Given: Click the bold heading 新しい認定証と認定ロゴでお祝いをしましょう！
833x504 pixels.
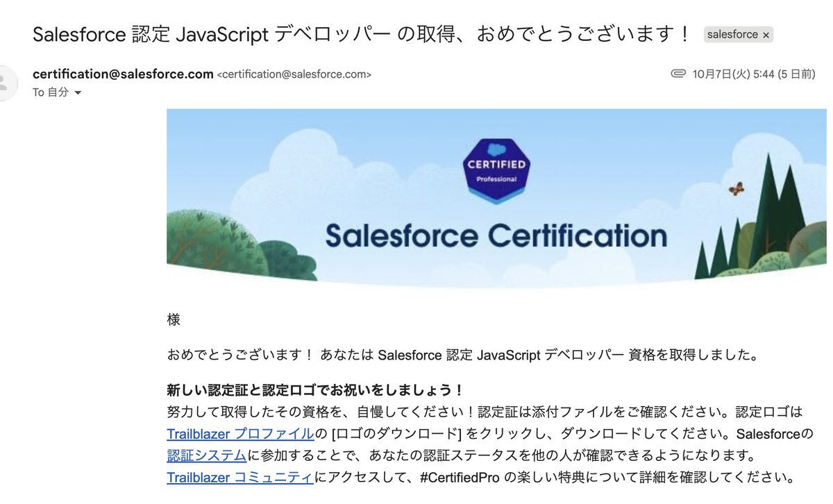Looking at the screenshot, I should [x=316, y=389].
